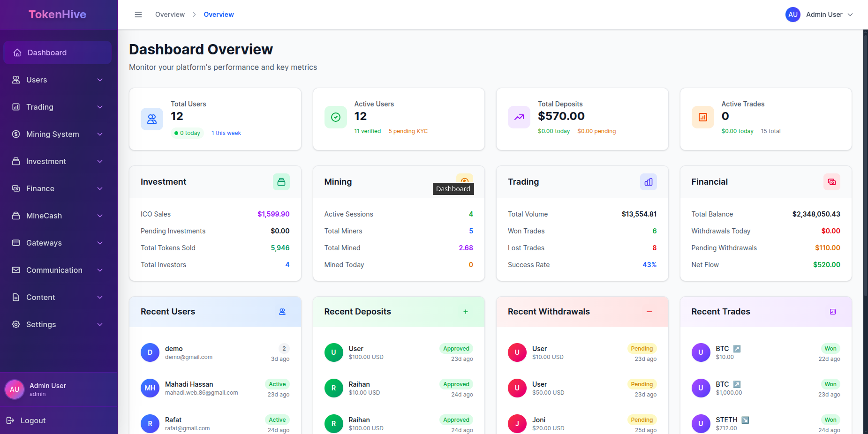This screenshot has width=868, height=434.
Task: Click the Recent Users people icon
Action: tap(282, 312)
